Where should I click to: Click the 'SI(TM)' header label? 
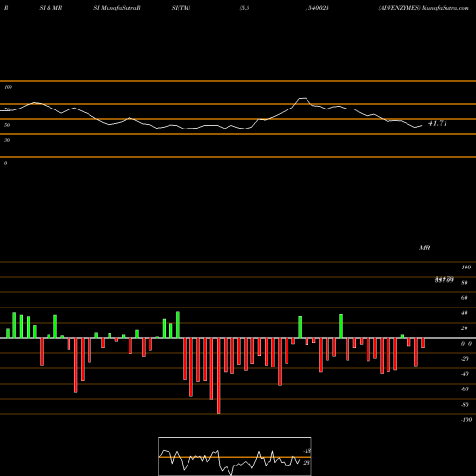[181, 8]
